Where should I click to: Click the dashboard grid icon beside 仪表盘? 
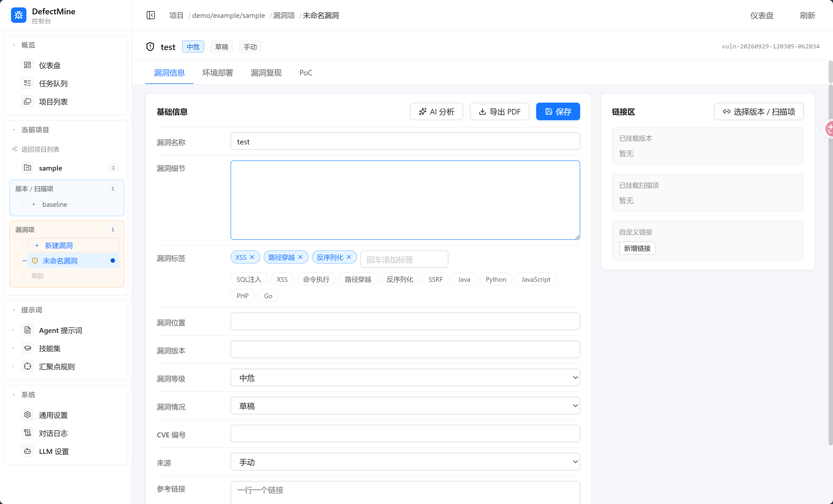[x=28, y=65]
